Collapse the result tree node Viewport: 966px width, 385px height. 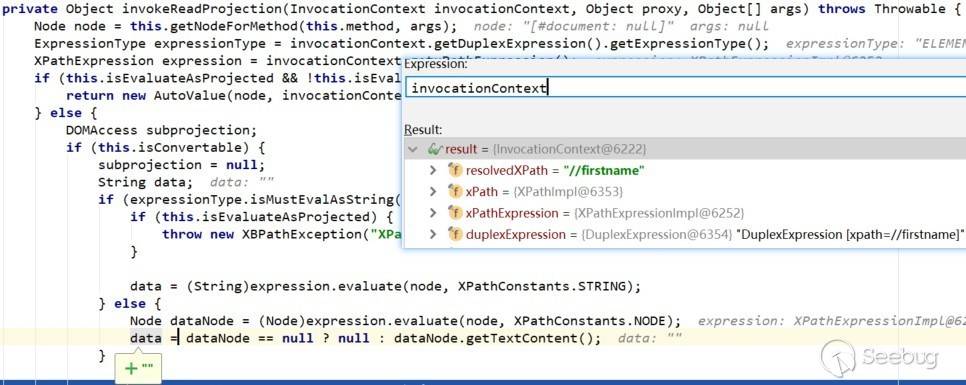[413, 149]
